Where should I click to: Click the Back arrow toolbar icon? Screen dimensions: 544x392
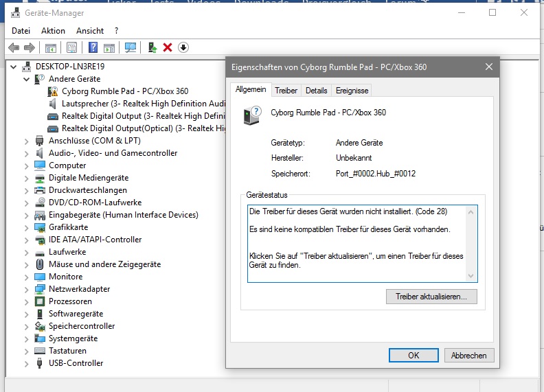(14, 47)
